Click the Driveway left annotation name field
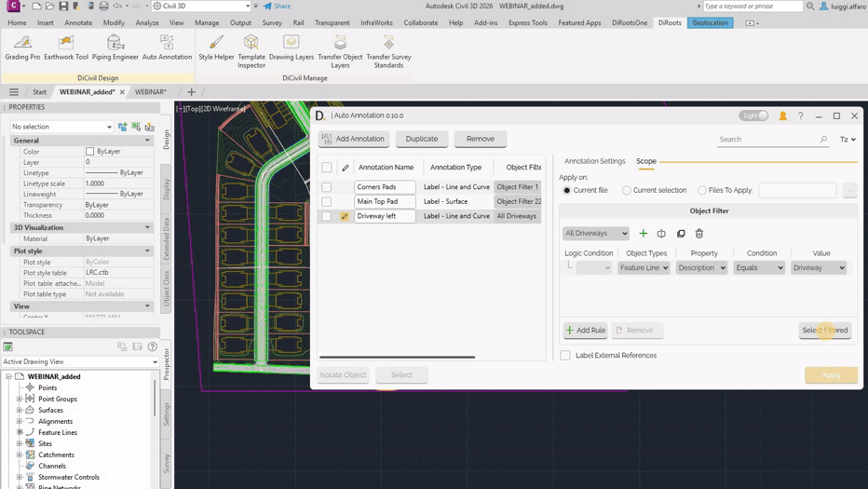The height and width of the screenshot is (489, 868). pyautogui.click(x=385, y=216)
